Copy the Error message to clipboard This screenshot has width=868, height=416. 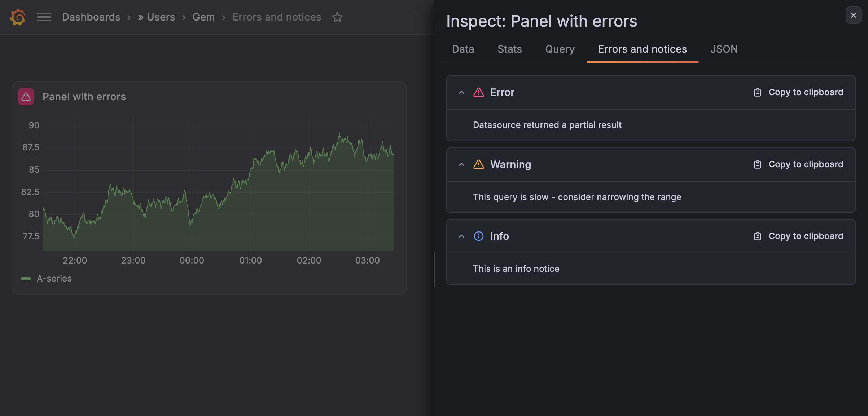pos(798,92)
